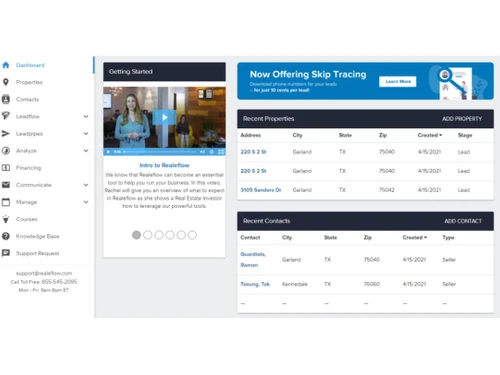Select the sixth Getting Started carousel dot
Image resolution: width=500 pixels, height=375 pixels.
[x=192, y=235]
